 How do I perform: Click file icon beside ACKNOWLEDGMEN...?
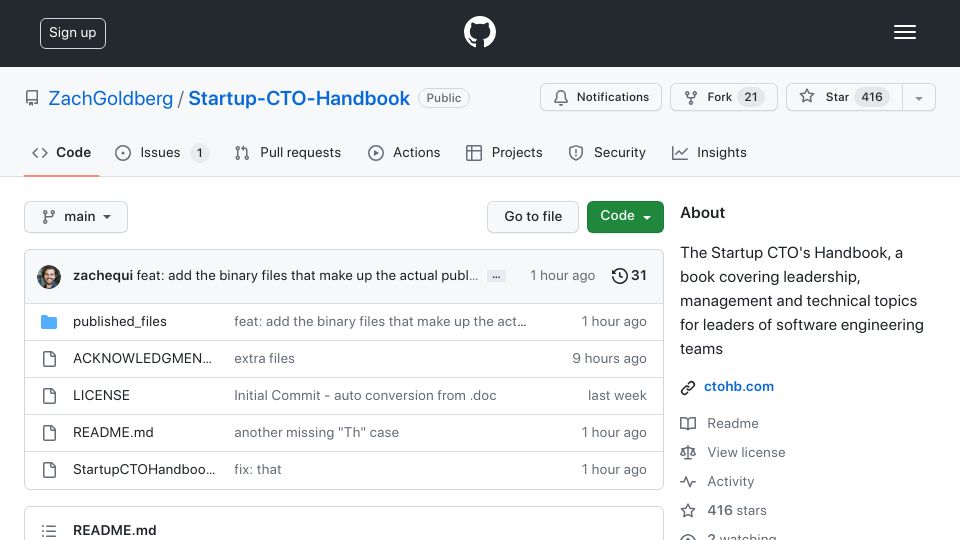tap(50, 359)
